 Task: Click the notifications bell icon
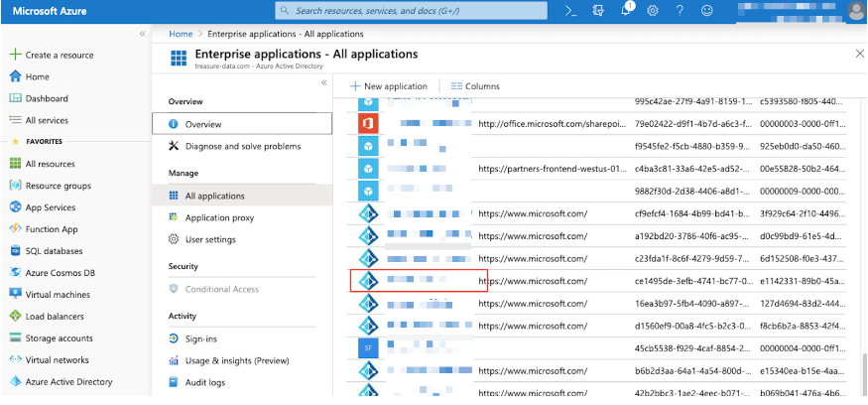tap(626, 10)
